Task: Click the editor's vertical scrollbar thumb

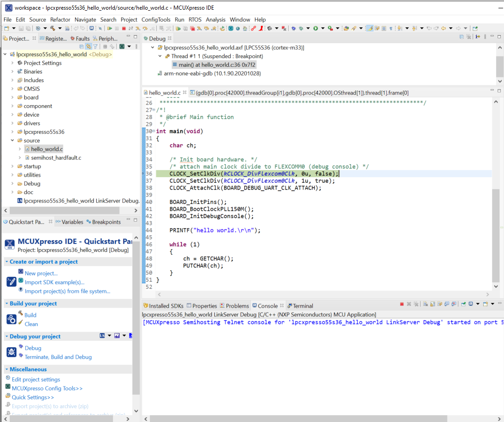Action: 496,235
